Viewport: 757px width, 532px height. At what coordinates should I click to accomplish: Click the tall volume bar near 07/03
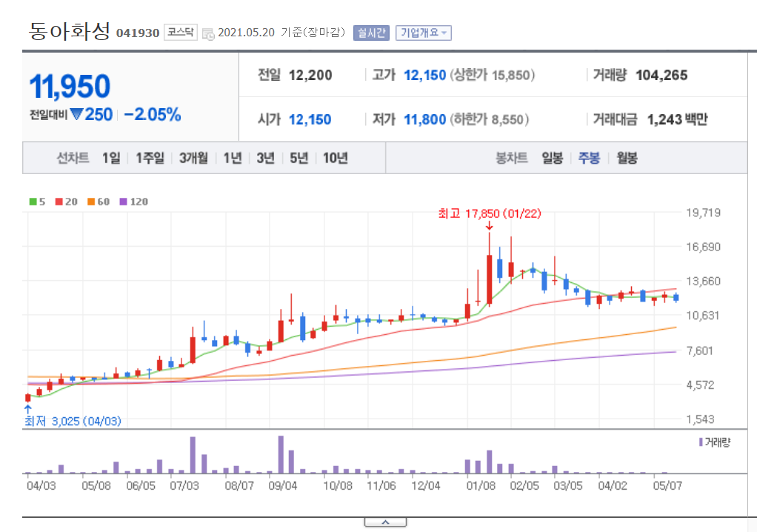pos(193,455)
